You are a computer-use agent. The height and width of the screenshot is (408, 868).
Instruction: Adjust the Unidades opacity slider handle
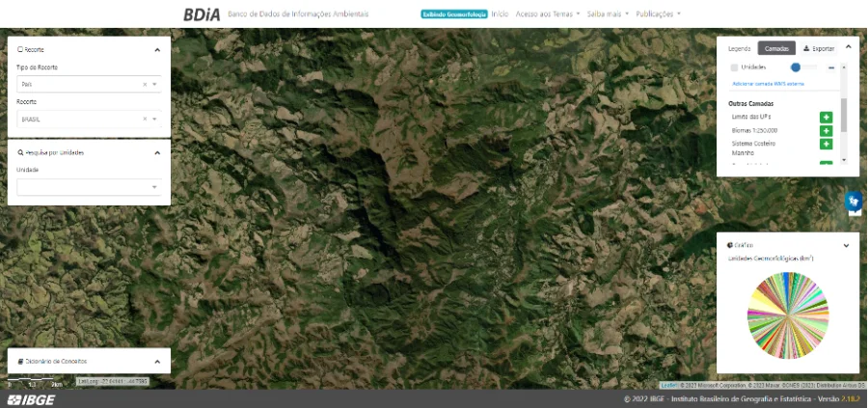coord(796,68)
